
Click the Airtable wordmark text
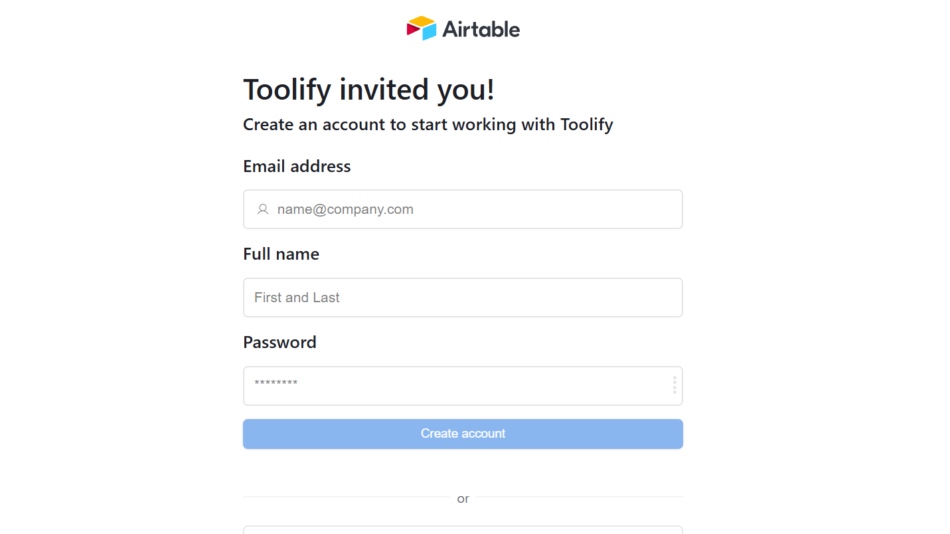pos(482,29)
